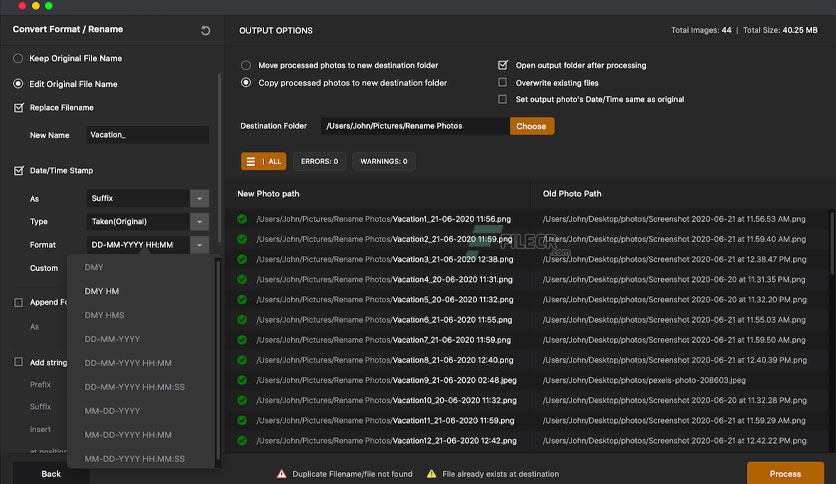
Task: Pick DD-MM-YYYY HH:MM:SS from format list
Action: (134, 387)
